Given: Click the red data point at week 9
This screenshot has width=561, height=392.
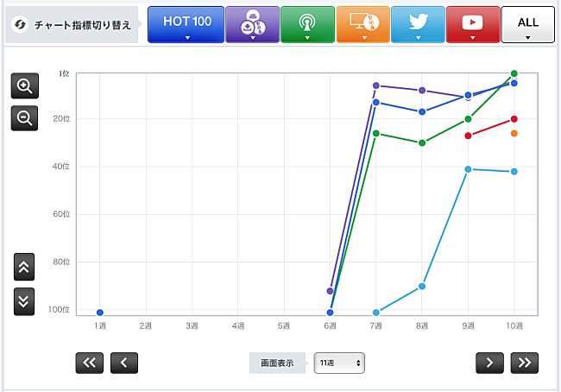Looking at the screenshot, I should 469,136.
